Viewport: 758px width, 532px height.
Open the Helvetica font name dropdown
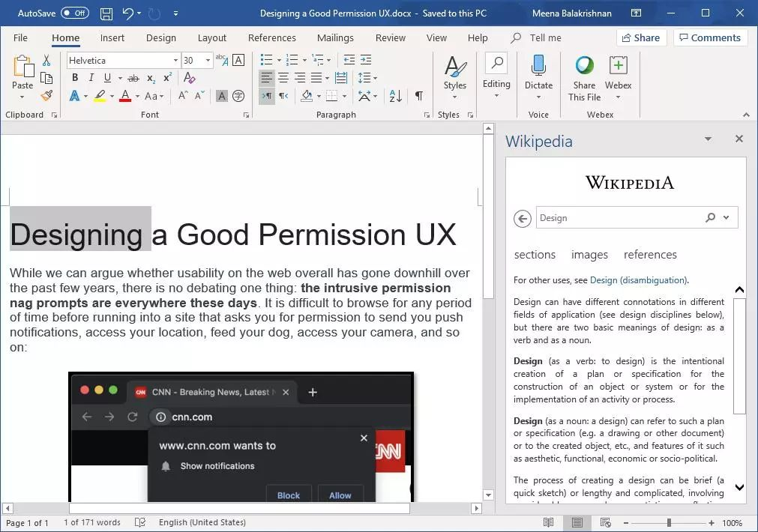click(175, 61)
